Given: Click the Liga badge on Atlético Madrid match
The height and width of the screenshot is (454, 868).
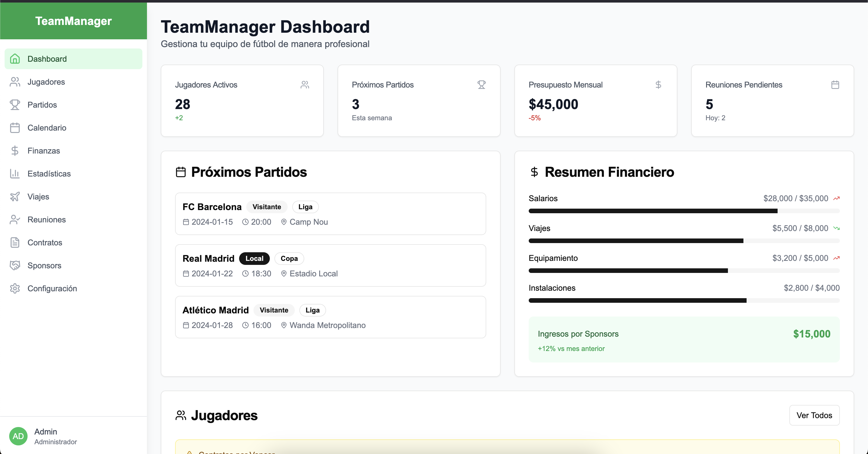Looking at the screenshot, I should 312,310.
